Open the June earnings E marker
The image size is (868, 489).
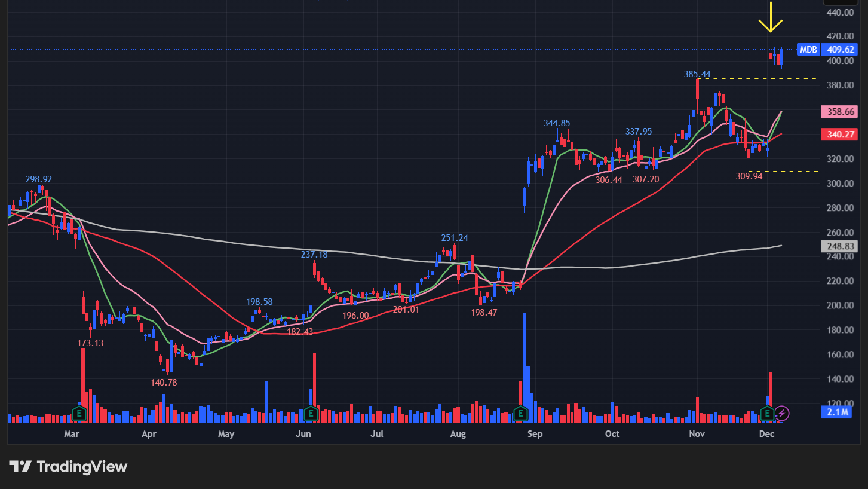pos(310,412)
